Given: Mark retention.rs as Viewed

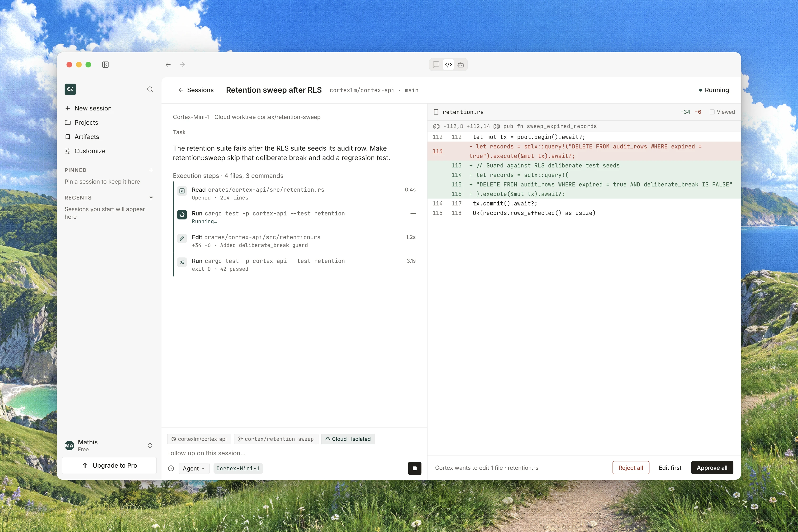Looking at the screenshot, I should point(722,112).
